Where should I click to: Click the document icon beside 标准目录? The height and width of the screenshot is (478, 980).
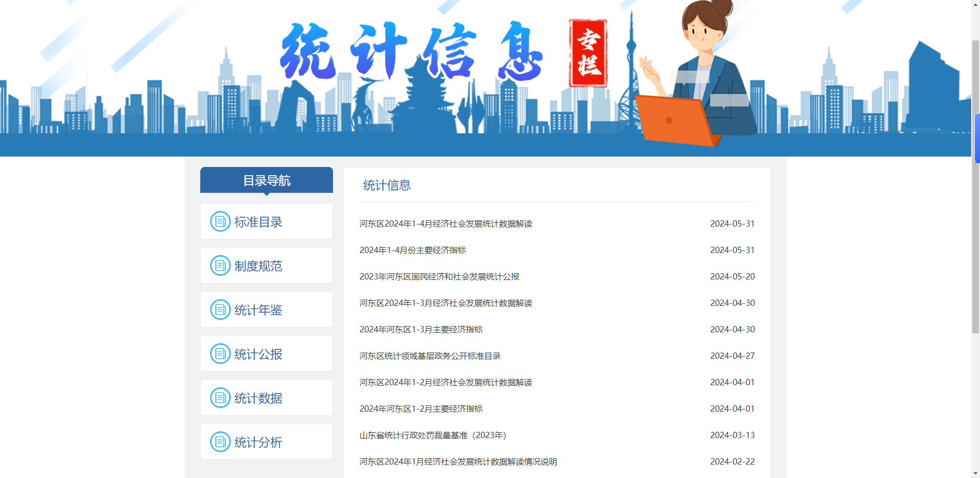click(x=220, y=221)
